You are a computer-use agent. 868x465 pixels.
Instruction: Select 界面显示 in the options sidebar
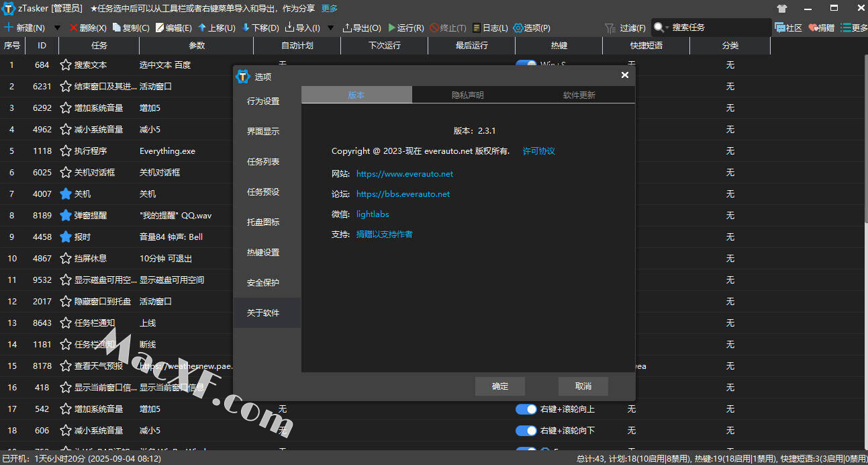point(267,132)
